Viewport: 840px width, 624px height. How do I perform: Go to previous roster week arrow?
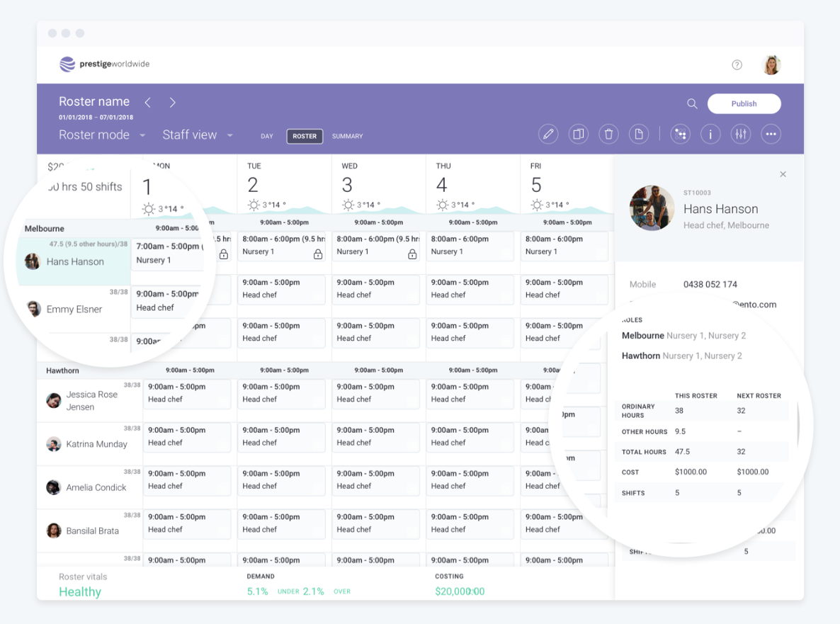(148, 102)
